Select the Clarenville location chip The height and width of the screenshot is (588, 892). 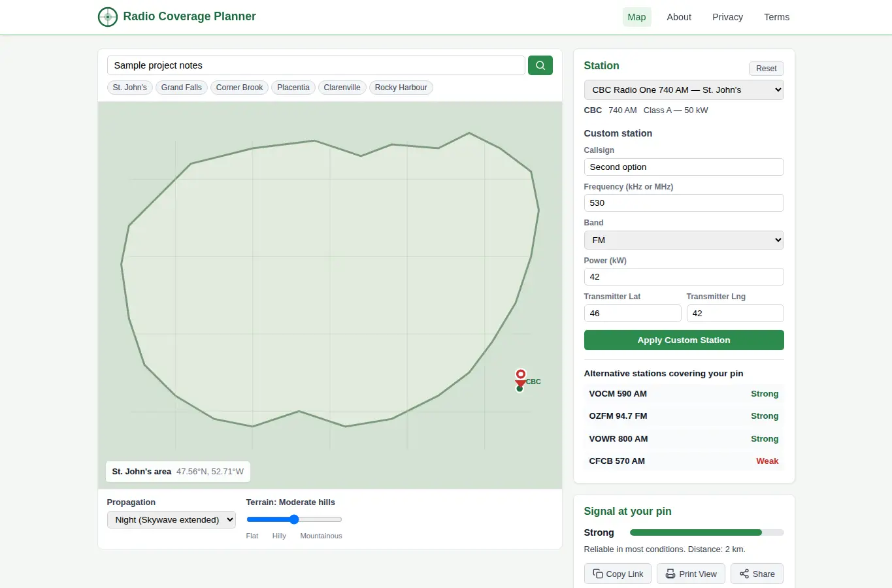coord(342,88)
